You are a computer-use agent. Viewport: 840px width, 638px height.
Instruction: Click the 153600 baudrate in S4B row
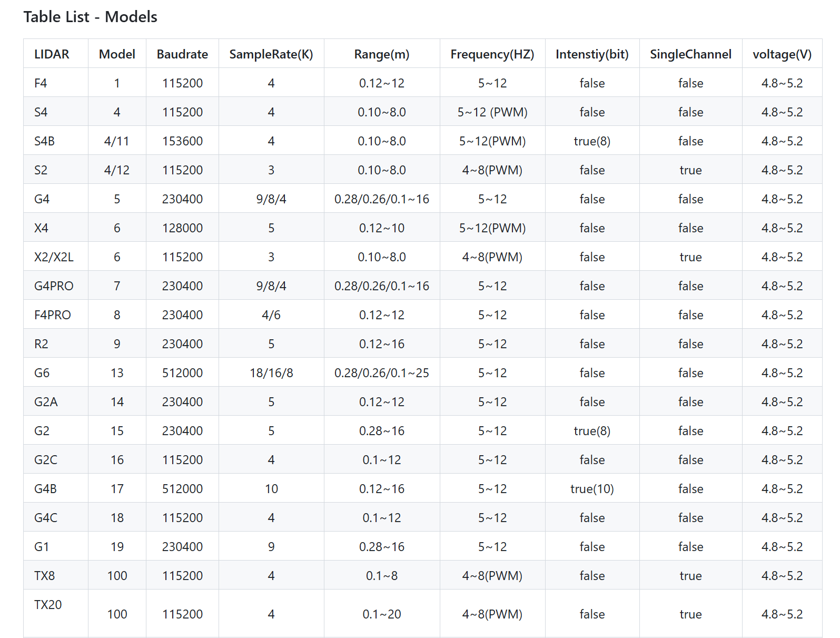[x=182, y=141]
